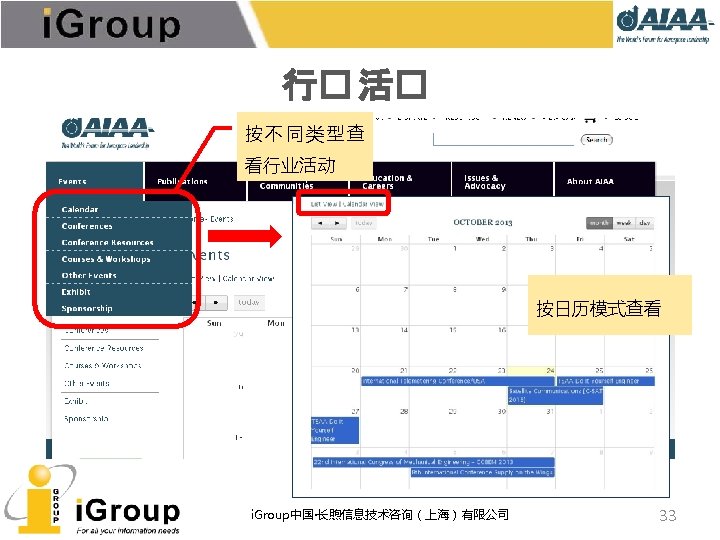
Task: Go to next month in October calendar
Action: point(338,223)
